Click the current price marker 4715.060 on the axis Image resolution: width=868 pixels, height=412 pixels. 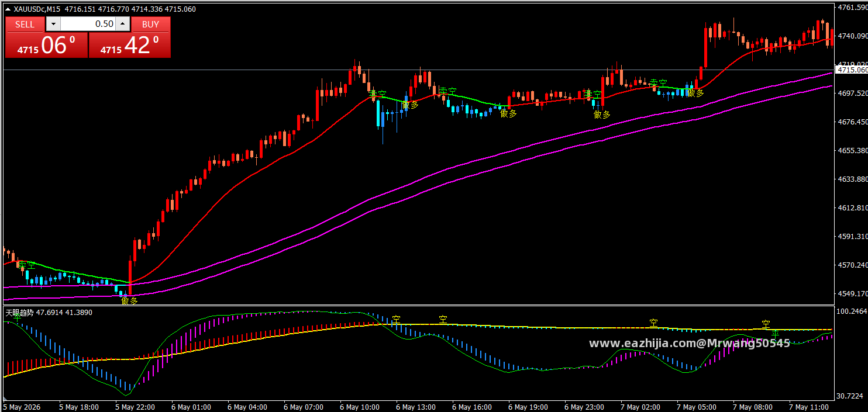852,70
